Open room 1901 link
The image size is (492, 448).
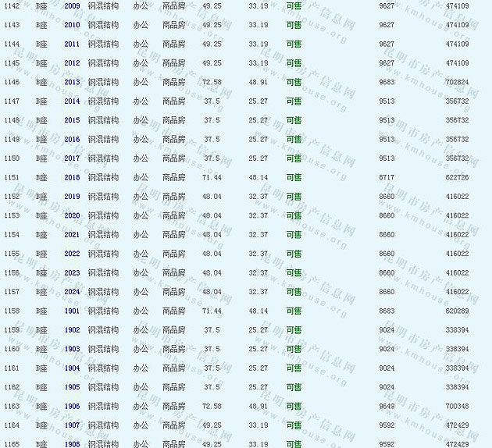(x=72, y=311)
